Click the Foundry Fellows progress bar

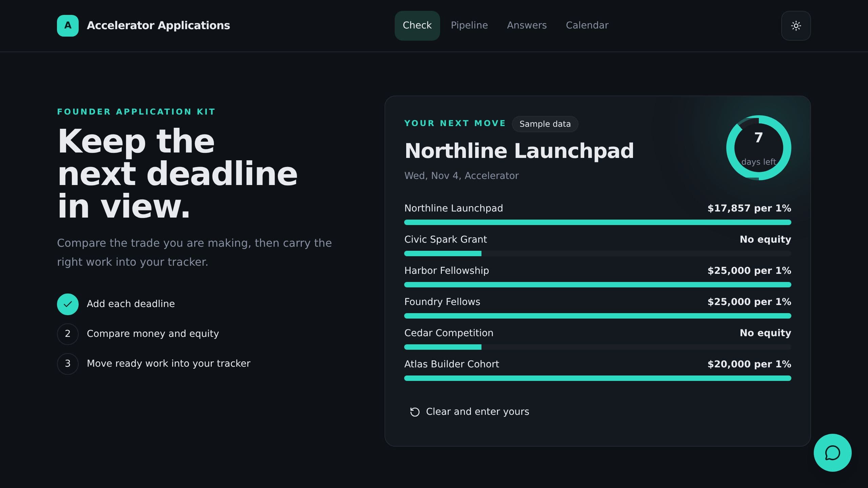point(597,316)
